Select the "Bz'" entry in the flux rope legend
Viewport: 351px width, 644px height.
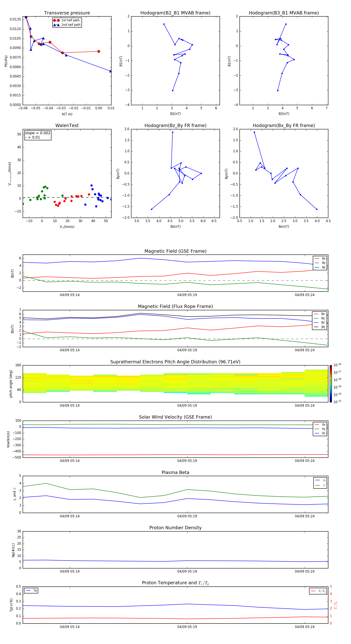(x=320, y=323)
